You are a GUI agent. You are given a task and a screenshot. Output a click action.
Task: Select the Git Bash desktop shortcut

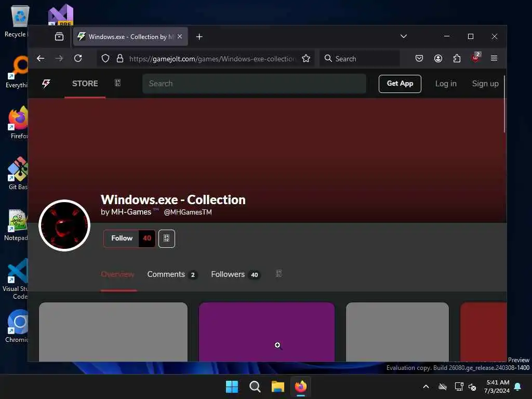18,173
